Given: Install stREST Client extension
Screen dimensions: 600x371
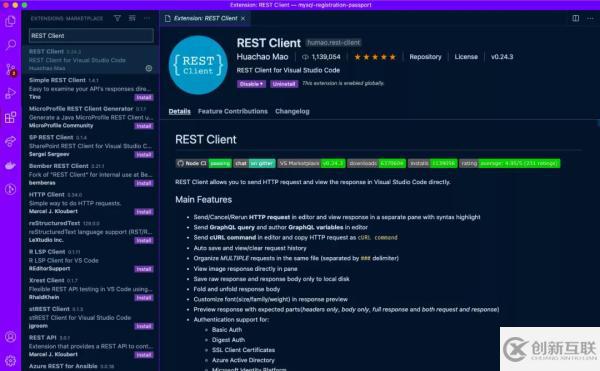Looking at the screenshot, I should pyautogui.click(x=144, y=326).
